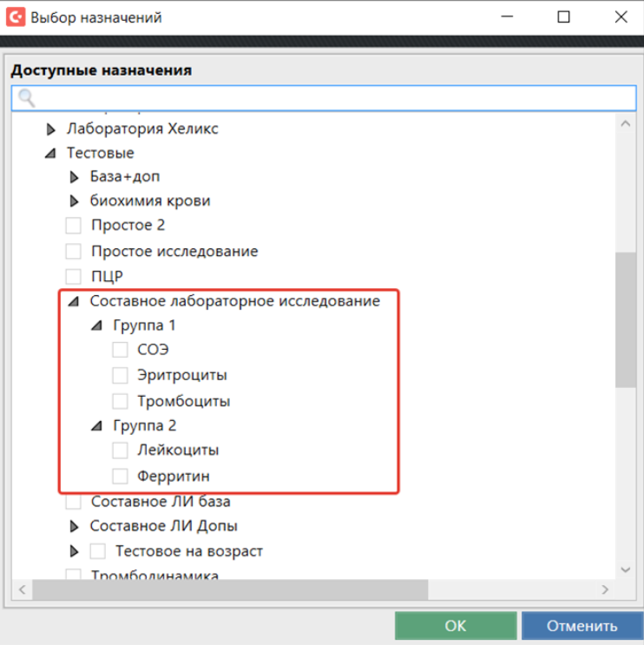
Task: Click the search magnifier icon
Action: (x=26, y=97)
